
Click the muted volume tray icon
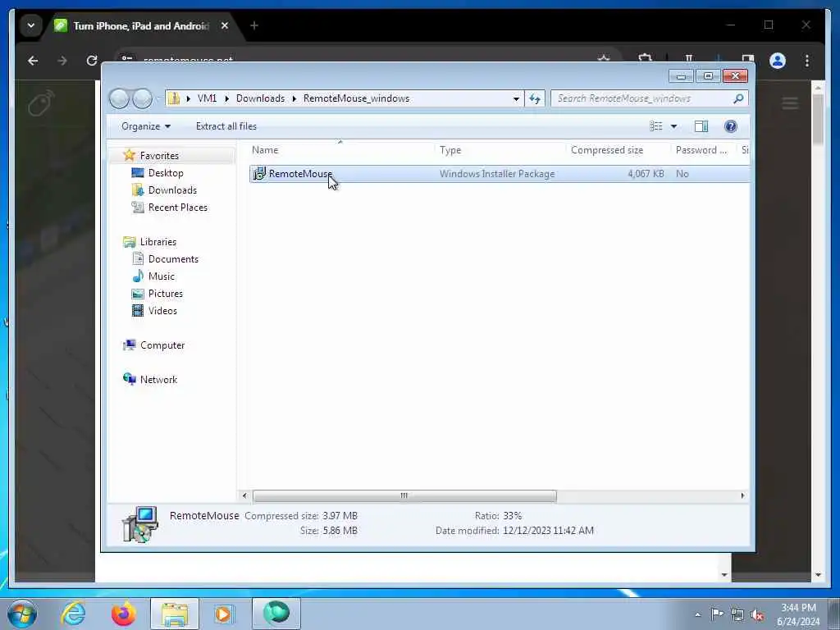click(x=757, y=615)
